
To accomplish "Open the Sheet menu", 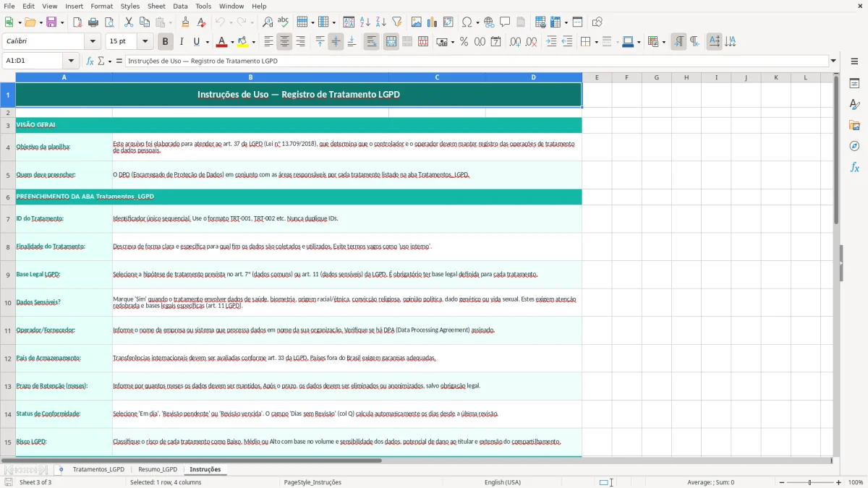I will 156,6.
